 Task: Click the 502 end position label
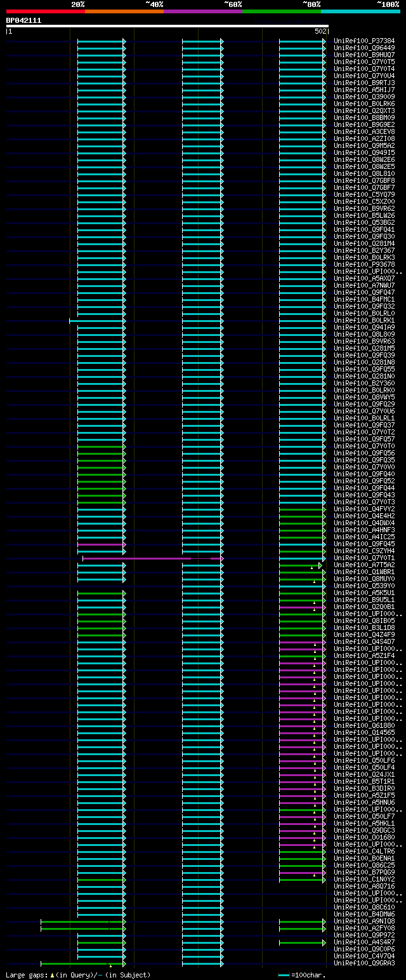tap(320, 31)
